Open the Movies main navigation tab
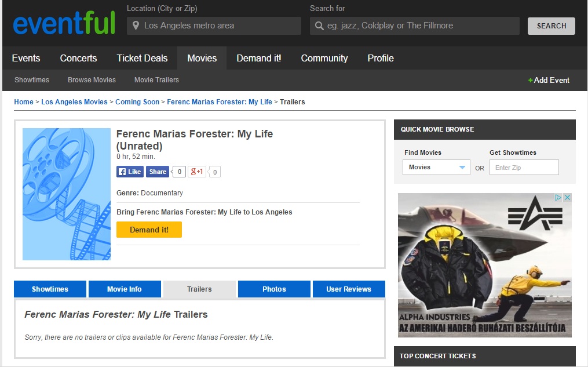 [202, 58]
